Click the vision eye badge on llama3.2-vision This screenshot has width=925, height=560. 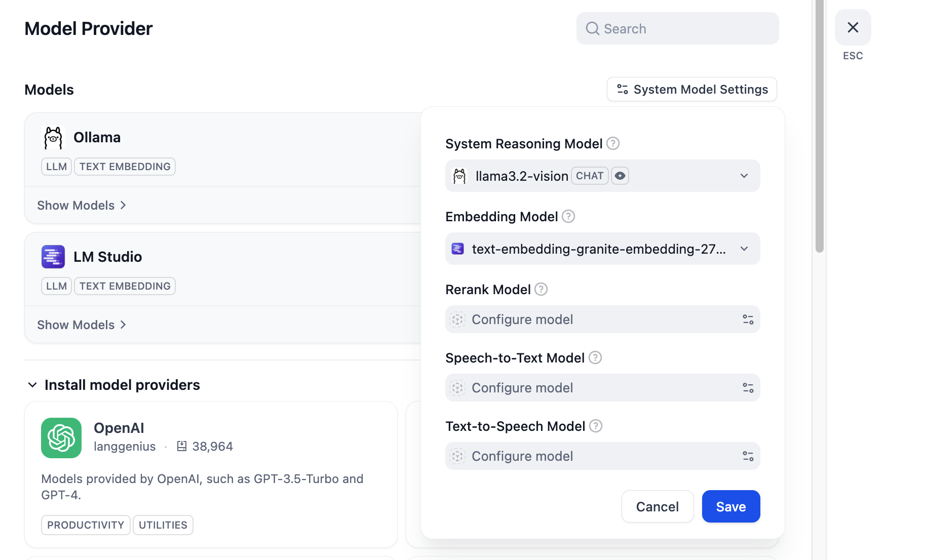click(x=620, y=176)
